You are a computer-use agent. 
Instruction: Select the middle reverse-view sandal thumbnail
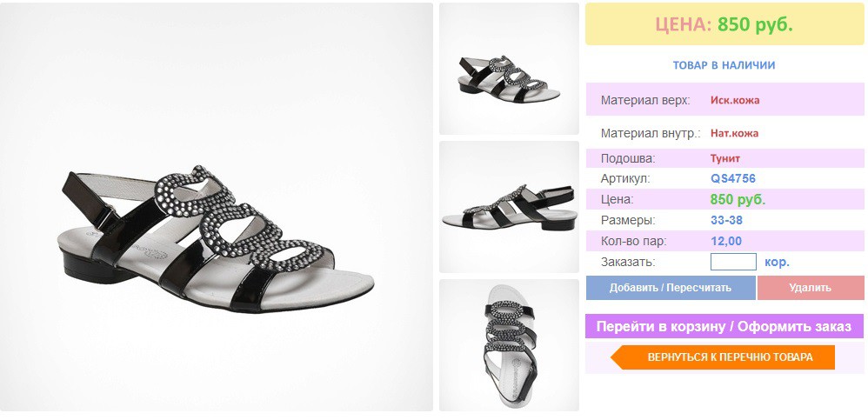click(509, 207)
